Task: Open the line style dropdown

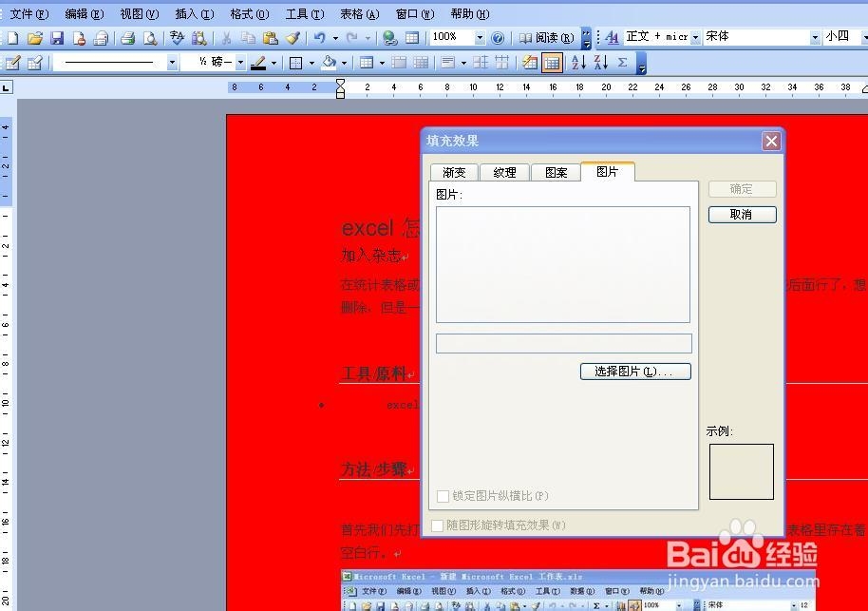Action: [x=172, y=63]
